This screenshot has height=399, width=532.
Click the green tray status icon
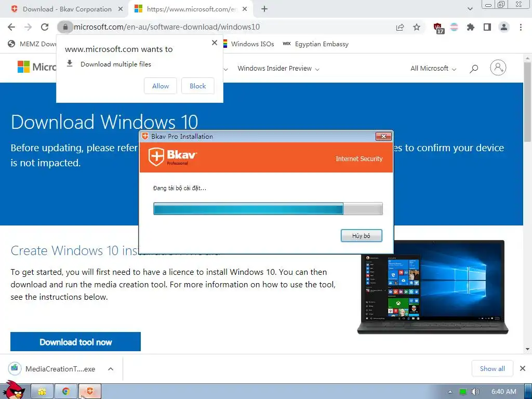click(x=463, y=392)
